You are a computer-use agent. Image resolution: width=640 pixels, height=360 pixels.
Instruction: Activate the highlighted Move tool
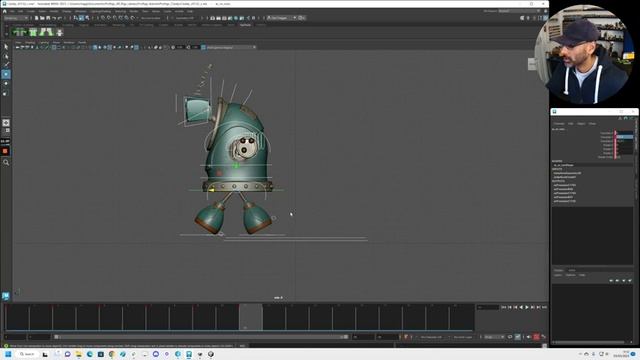coord(6,74)
